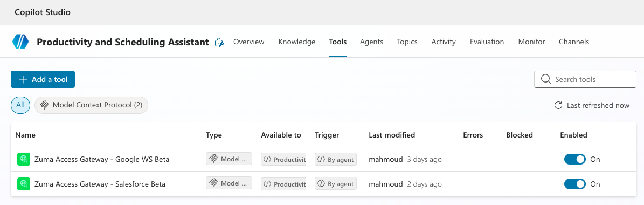The height and width of the screenshot is (205, 644).
Task: Click the Productivit badge in Google WS Beta row
Action: [283, 159]
